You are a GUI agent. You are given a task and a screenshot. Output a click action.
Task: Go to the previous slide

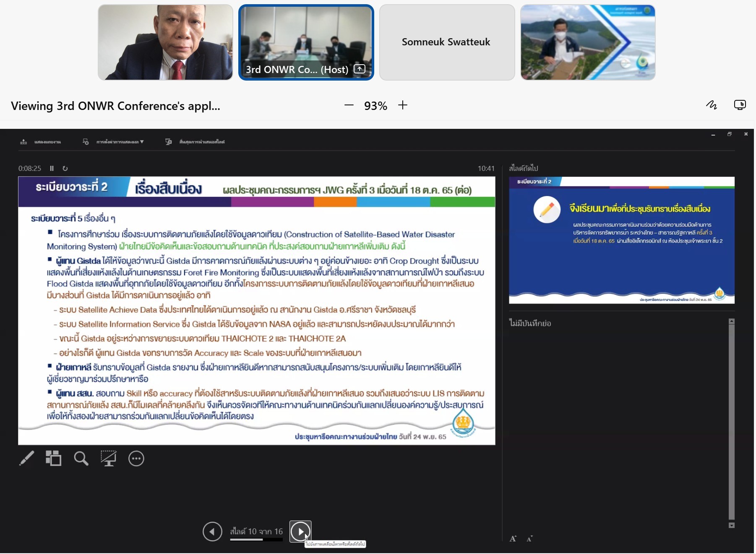pyautogui.click(x=212, y=532)
